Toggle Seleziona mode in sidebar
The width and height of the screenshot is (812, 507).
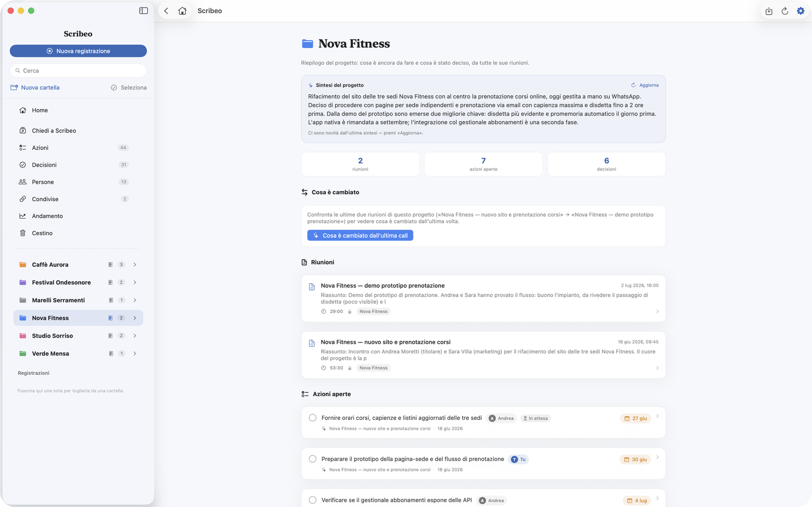[x=129, y=88]
